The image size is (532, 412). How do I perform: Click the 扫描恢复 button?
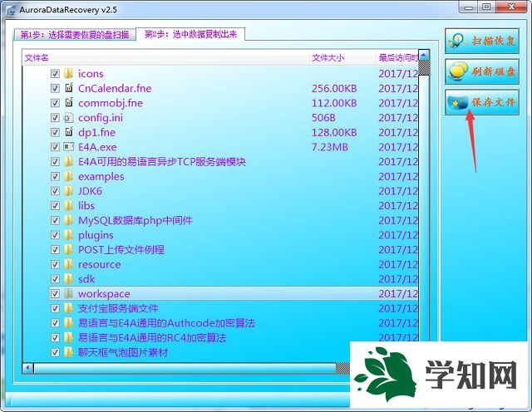pyautogui.click(x=482, y=41)
